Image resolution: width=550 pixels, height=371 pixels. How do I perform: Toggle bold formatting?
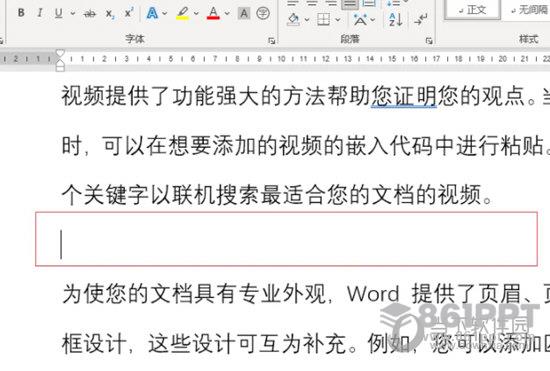[21, 13]
